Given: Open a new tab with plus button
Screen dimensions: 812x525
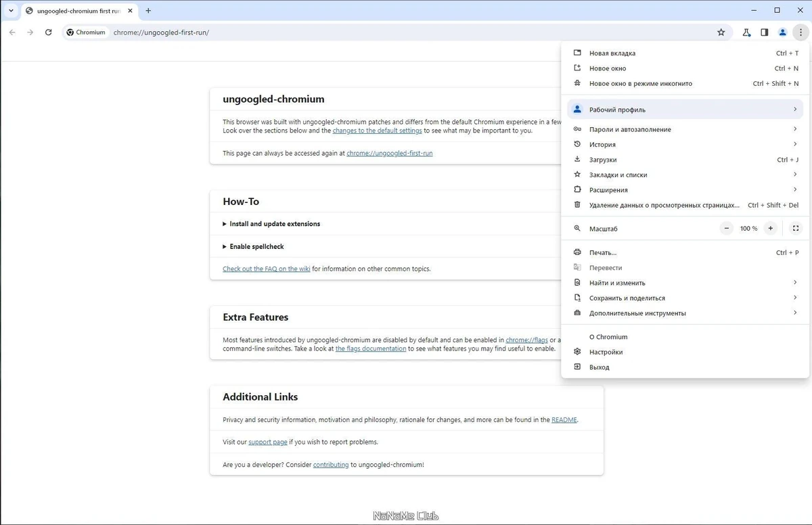Looking at the screenshot, I should pyautogui.click(x=148, y=11).
